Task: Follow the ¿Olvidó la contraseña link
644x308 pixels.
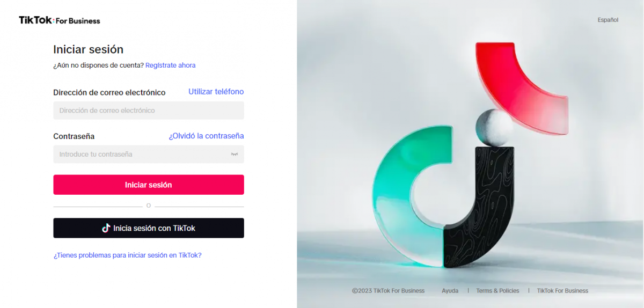Action: click(x=207, y=136)
